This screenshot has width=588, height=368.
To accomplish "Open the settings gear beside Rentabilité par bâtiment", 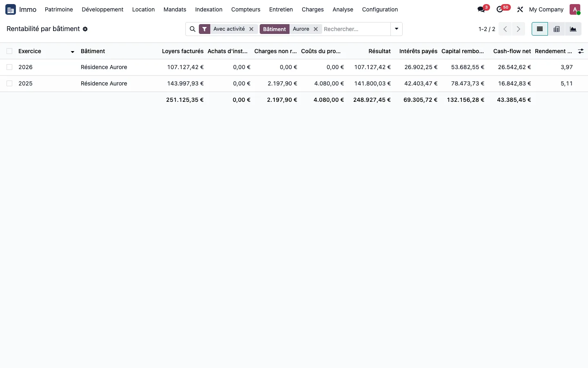I will 85,29.
